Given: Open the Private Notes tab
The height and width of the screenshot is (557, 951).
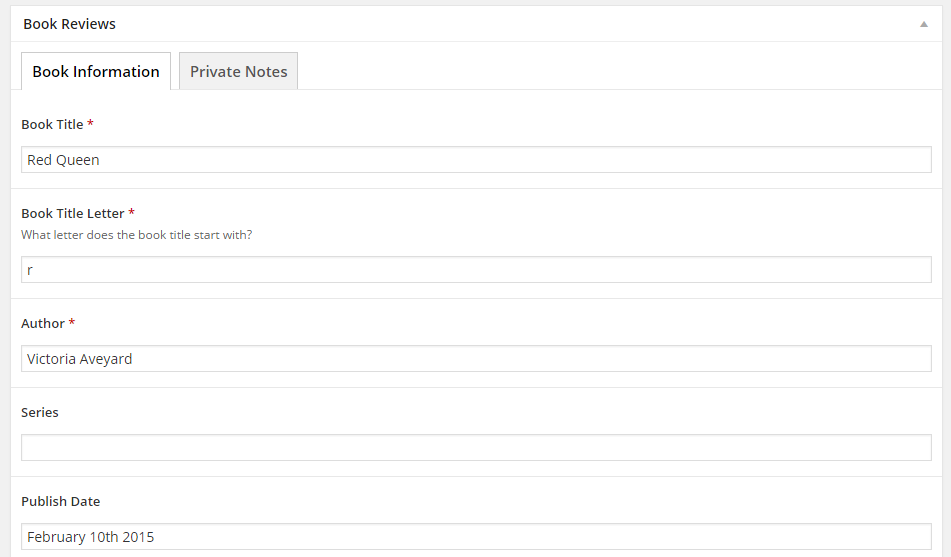Looking at the screenshot, I should 238,72.
